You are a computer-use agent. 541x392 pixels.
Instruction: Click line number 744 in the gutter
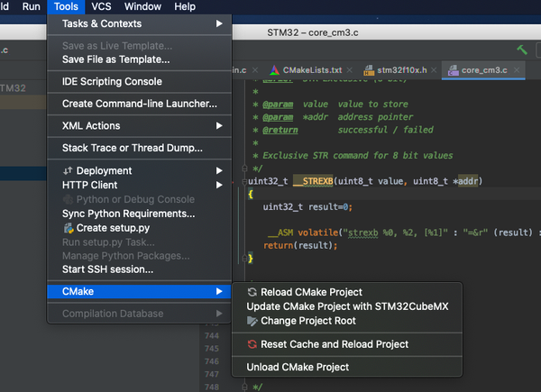point(212,336)
